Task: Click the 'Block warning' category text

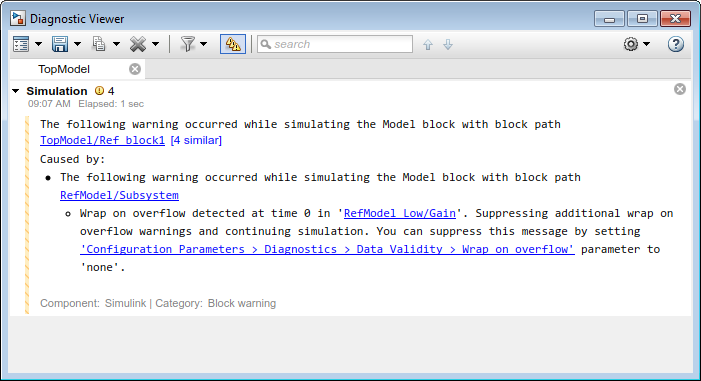Action: click(x=242, y=303)
